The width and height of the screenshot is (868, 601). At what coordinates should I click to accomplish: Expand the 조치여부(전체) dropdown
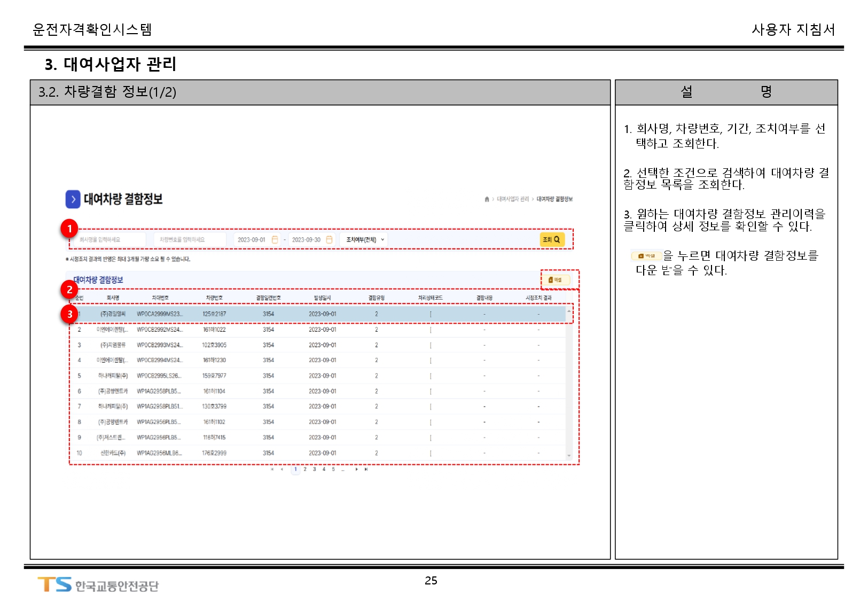pos(365,240)
